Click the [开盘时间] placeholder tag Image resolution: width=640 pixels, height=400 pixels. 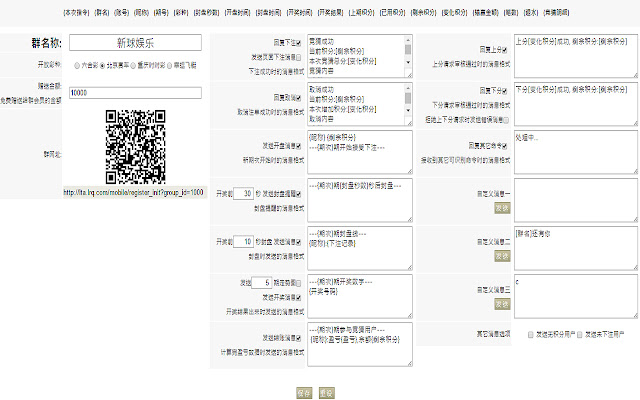[238, 13]
